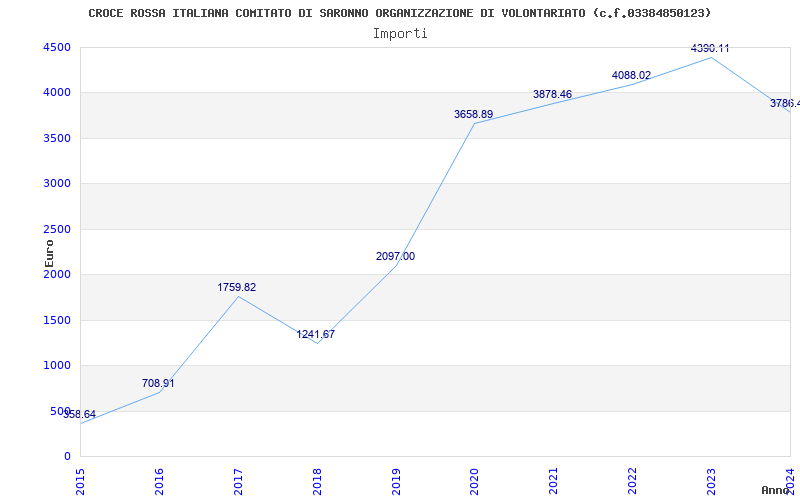
Task: Click the y-axis tick 2500
Action: tap(58, 229)
